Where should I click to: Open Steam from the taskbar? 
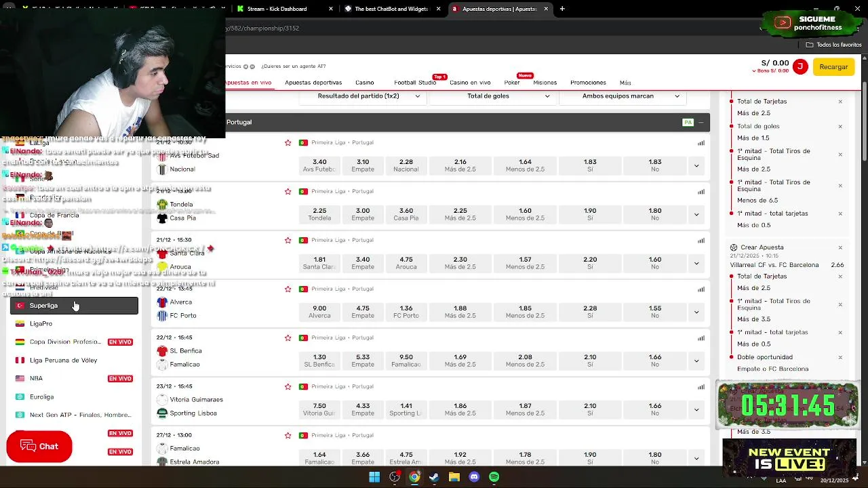(x=434, y=477)
